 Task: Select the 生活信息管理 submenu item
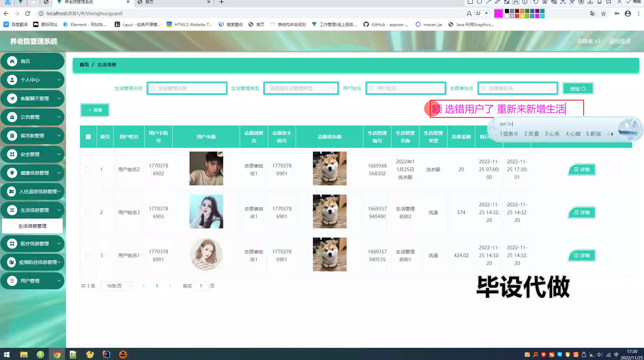[32, 226]
